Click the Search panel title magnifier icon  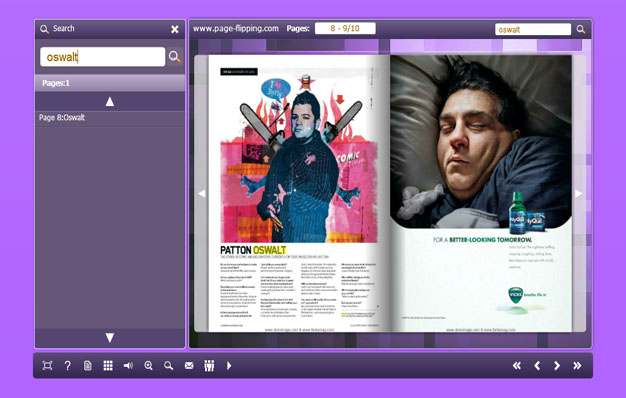pos(44,29)
